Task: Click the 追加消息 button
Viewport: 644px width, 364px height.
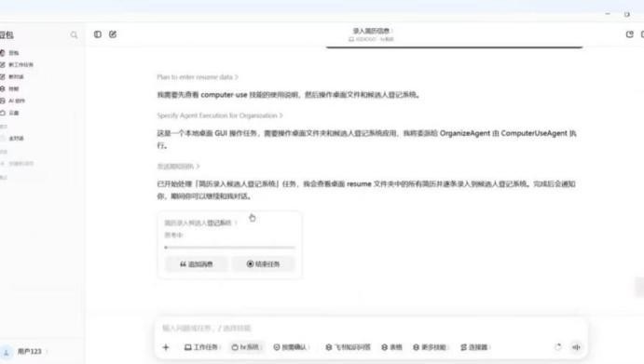Action: pos(197,264)
